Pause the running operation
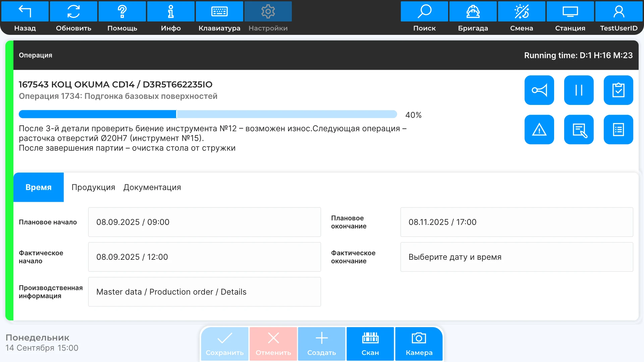The height and width of the screenshot is (362, 644). [579, 90]
